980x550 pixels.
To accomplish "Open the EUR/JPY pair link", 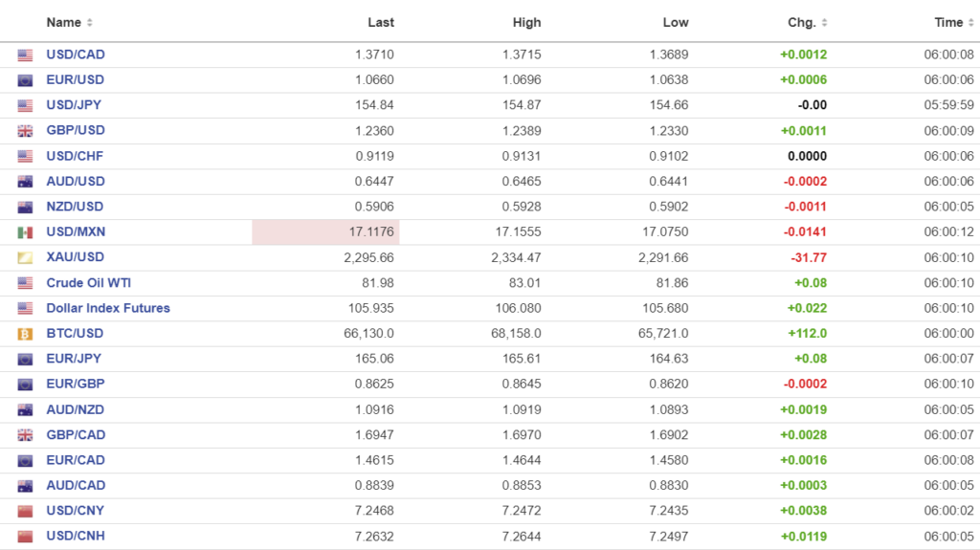I will 74,359.
